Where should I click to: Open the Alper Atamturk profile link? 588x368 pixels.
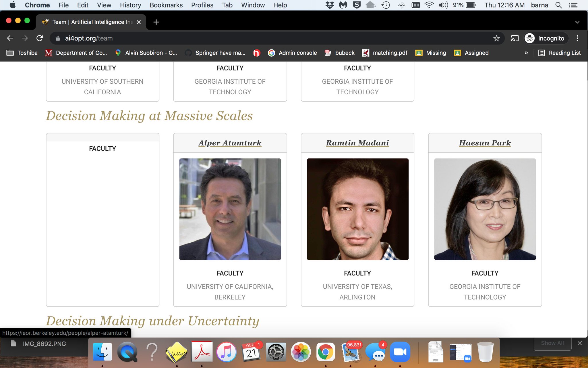[230, 143]
